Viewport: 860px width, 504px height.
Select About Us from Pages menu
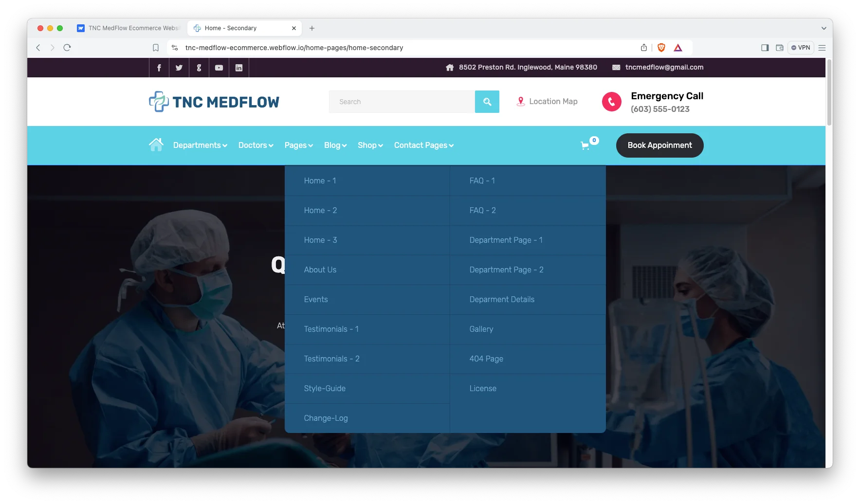[x=320, y=270]
